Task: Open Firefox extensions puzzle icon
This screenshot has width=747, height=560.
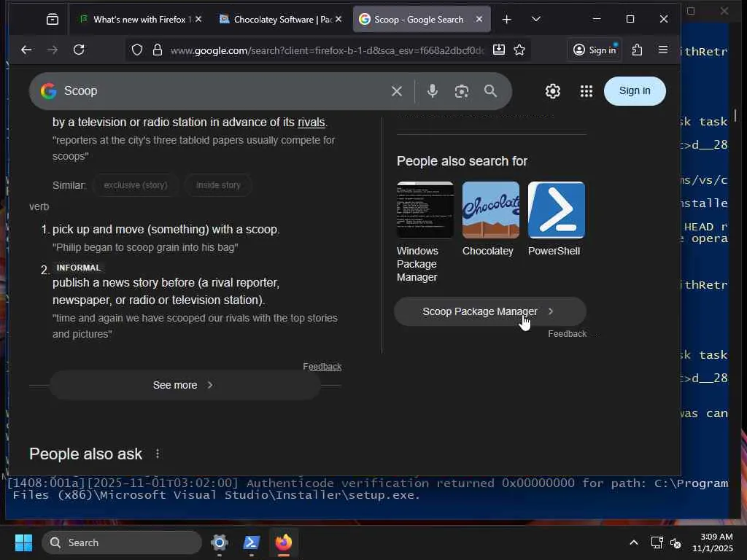Action: click(637, 50)
